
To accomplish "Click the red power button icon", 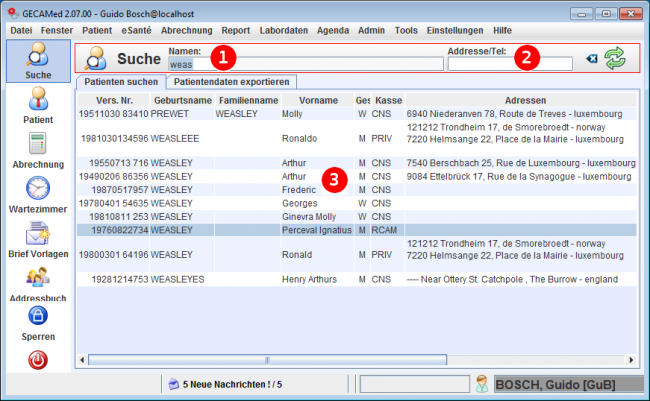I will click(37, 360).
